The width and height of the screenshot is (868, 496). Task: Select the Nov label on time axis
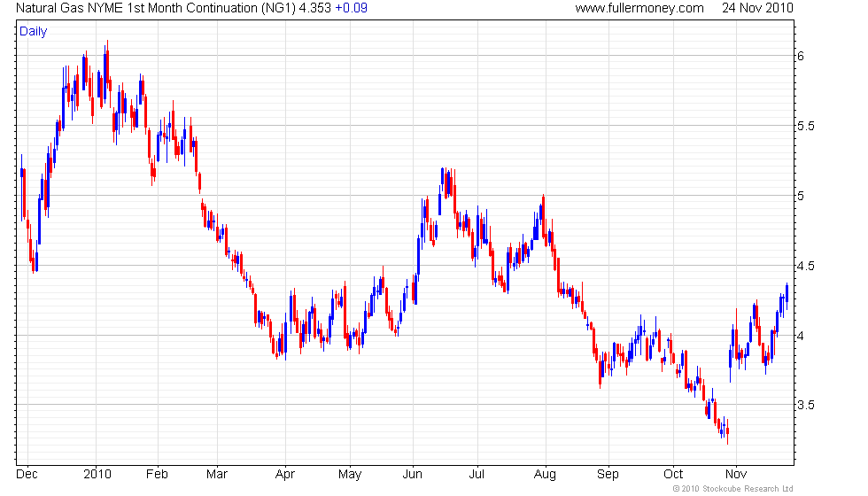(736, 475)
